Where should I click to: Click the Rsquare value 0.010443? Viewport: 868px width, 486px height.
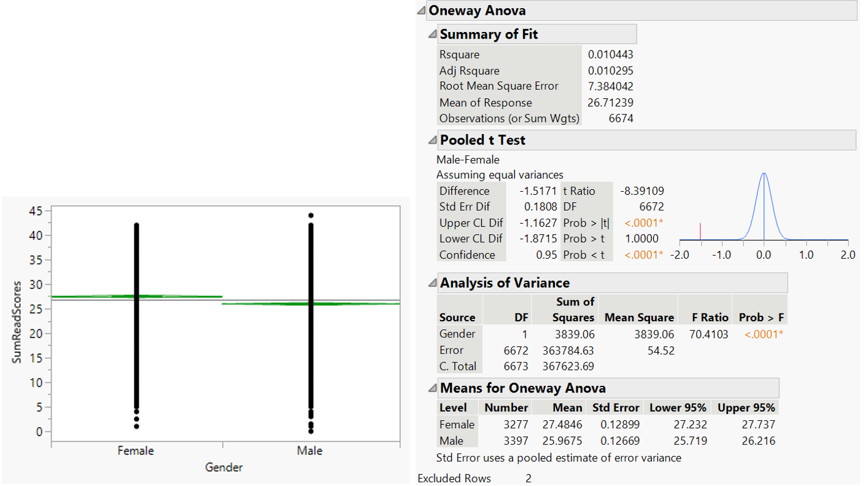[610, 55]
